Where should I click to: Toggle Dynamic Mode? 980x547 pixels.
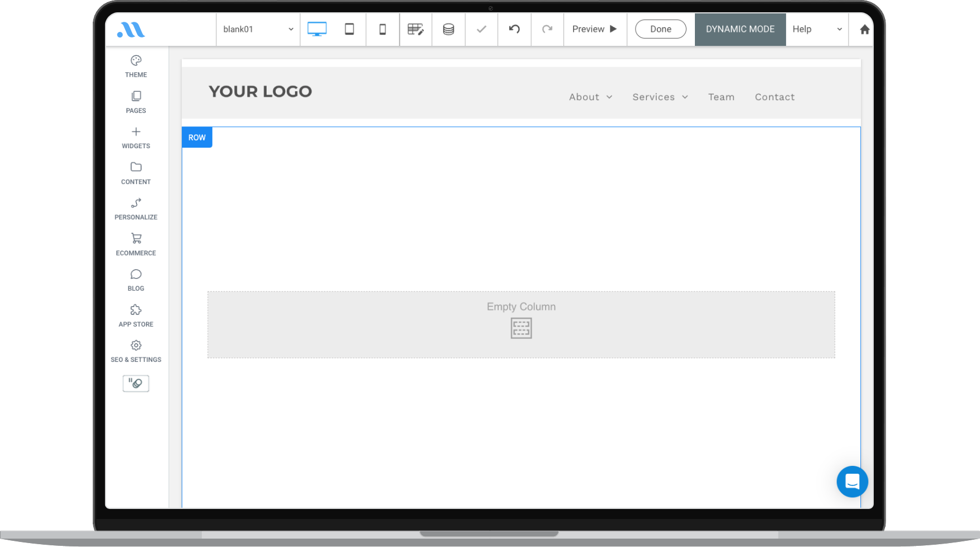(x=740, y=29)
